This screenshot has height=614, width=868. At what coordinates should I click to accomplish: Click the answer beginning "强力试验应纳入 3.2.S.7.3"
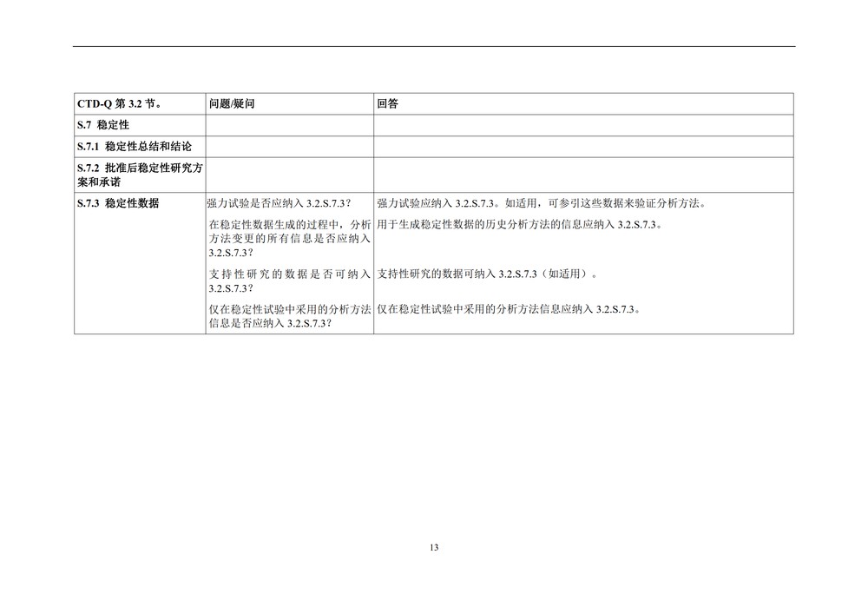pyautogui.click(x=542, y=204)
